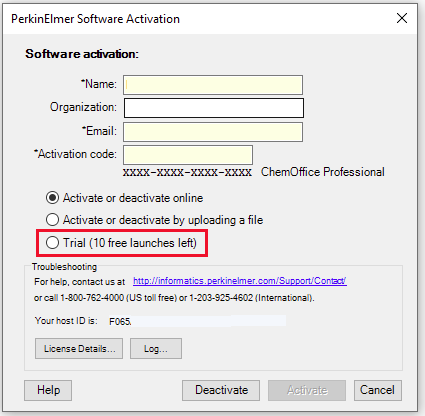Click into the Name input field

(x=213, y=85)
